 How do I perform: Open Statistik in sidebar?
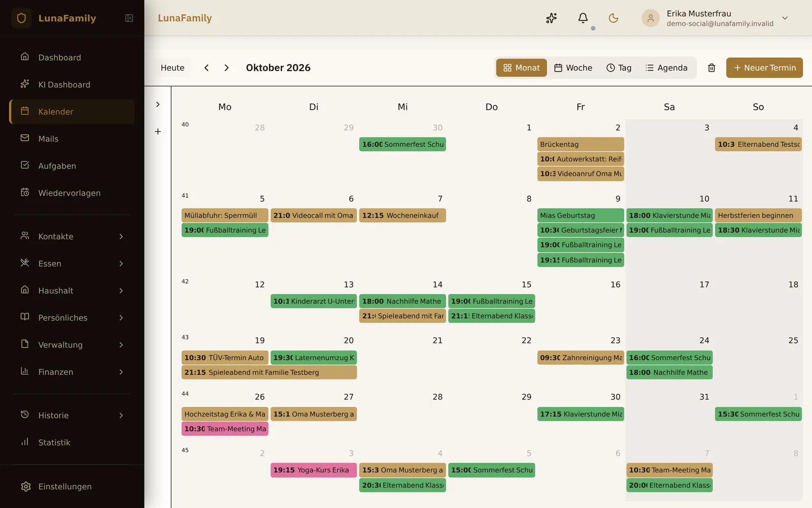pyautogui.click(x=72, y=442)
